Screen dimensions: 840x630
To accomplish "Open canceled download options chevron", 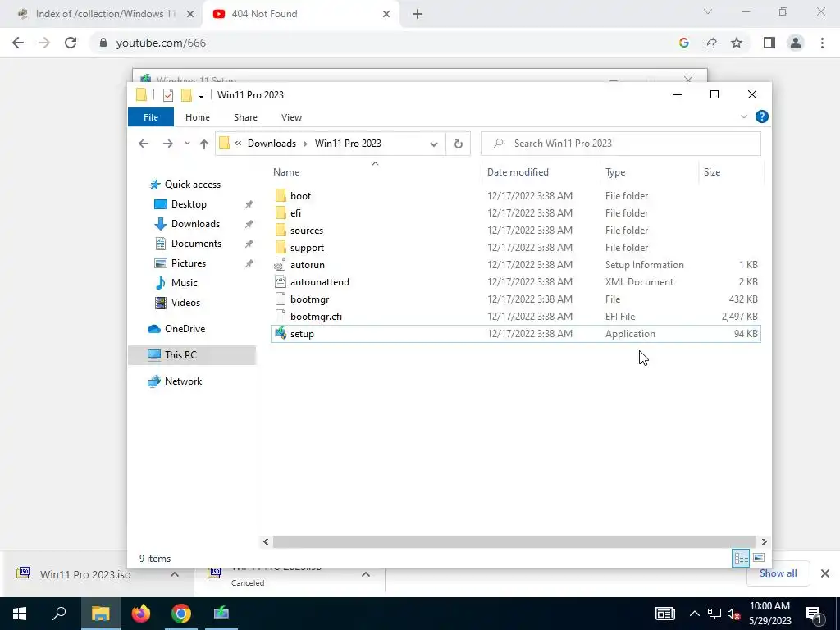I will [365, 574].
